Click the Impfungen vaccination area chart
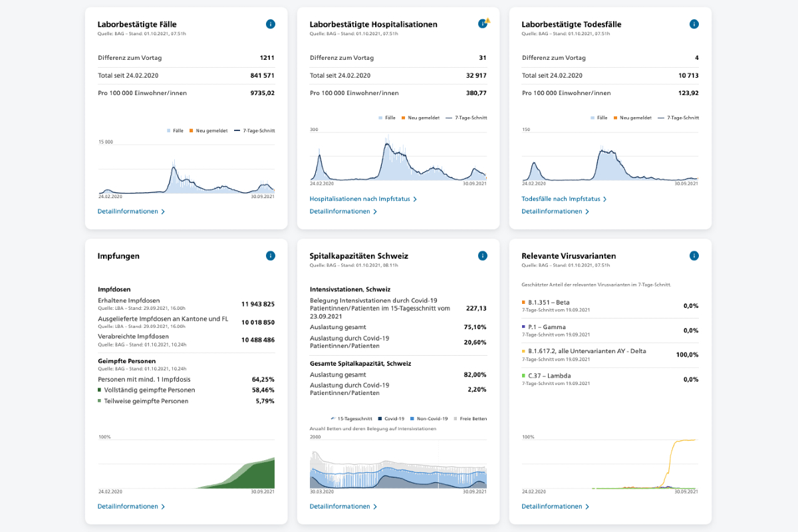Viewport: 798px width, 532px height. pos(186,464)
